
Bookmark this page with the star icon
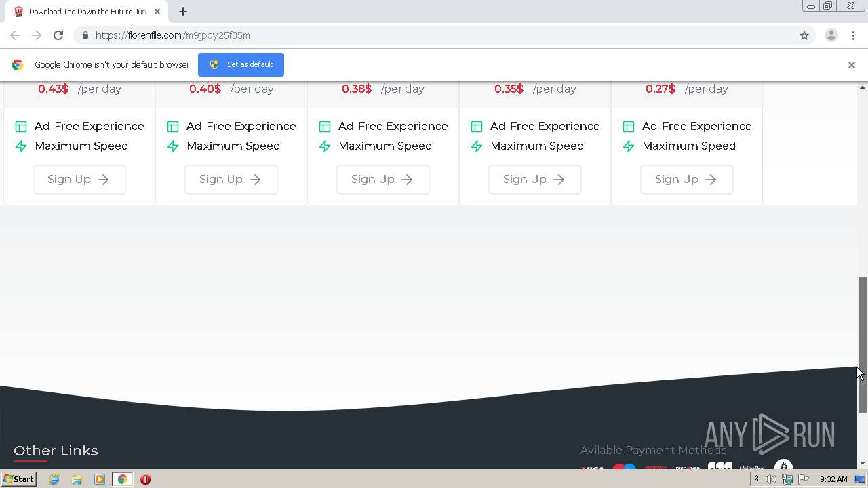(804, 35)
